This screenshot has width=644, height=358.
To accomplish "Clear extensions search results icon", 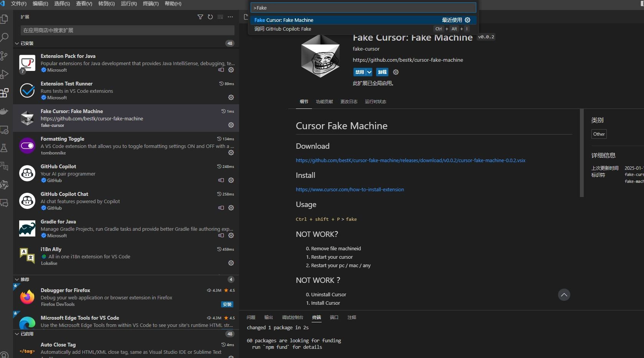I will tap(220, 17).
